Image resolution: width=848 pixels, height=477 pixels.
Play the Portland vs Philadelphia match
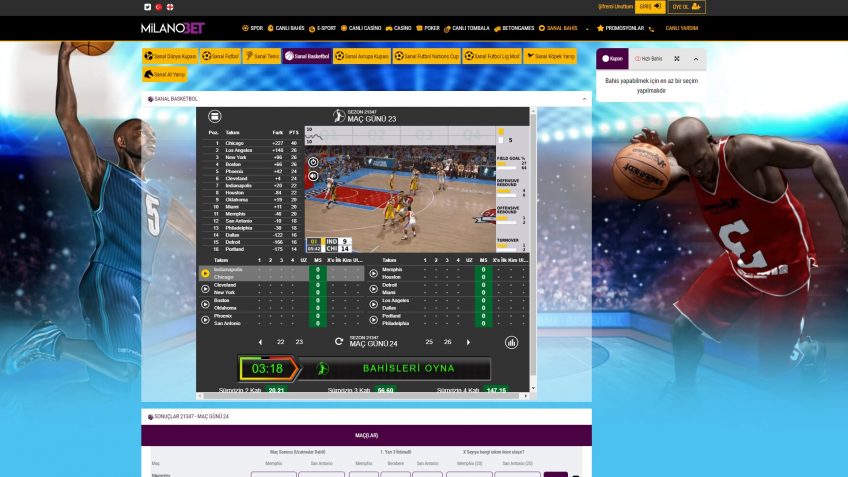pos(374,320)
